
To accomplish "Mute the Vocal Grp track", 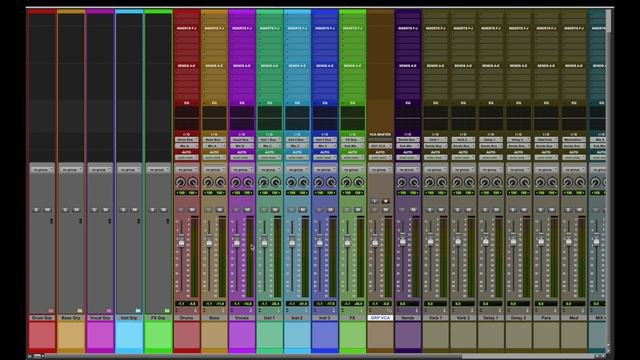I will coord(106,210).
